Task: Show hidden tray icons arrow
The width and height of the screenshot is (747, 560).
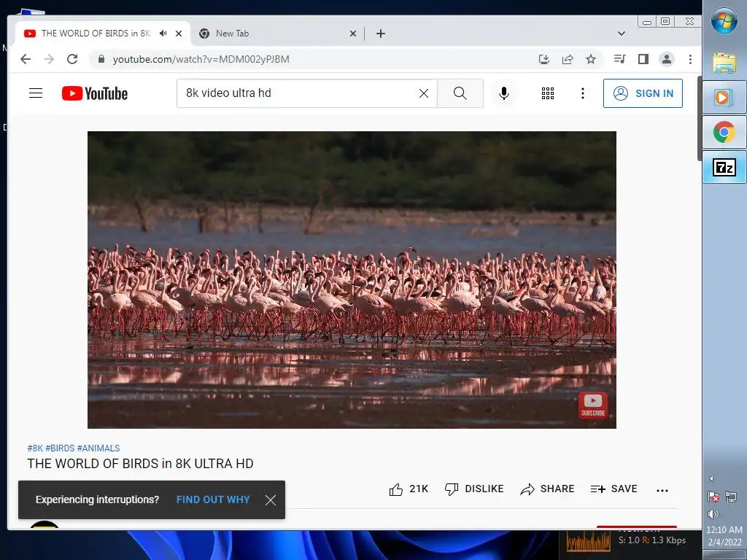Action: 712,478
